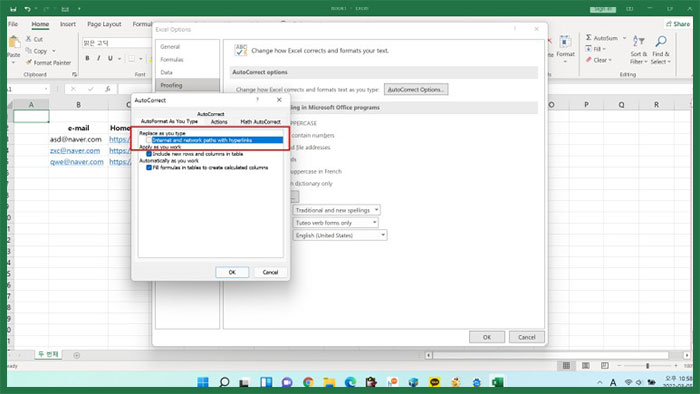Image resolution: width=700 pixels, height=394 pixels.
Task: Switch to the Math AutoCorrect tab
Action: point(260,121)
